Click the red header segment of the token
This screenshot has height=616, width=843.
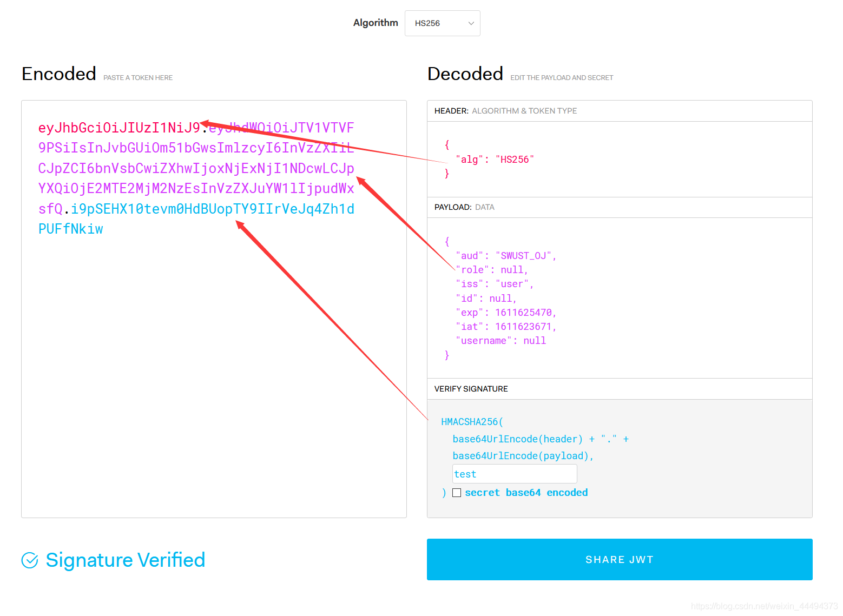click(119, 128)
